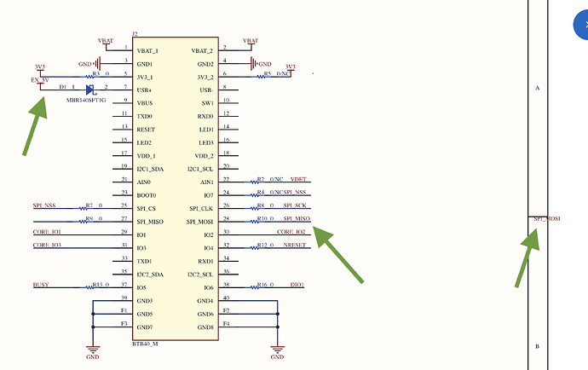Click the VDD_1 pin name
The height and width of the screenshot is (370, 588).
click(x=146, y=156)
